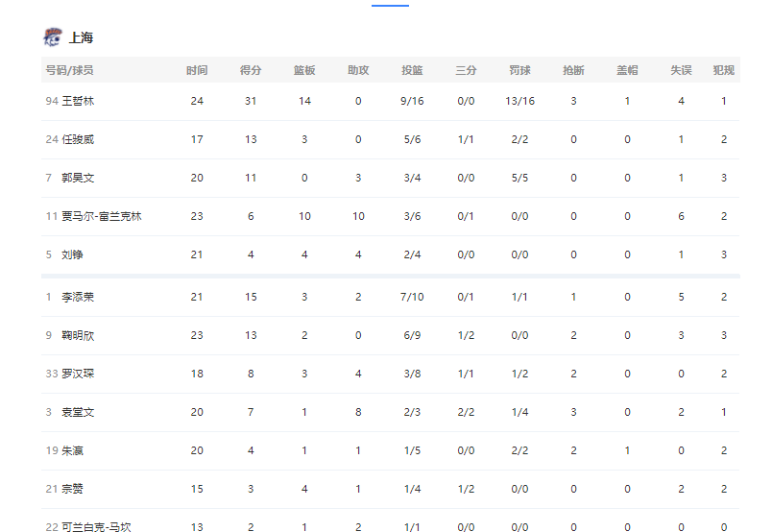Select player 朱瀛 name

coord(72,450)
